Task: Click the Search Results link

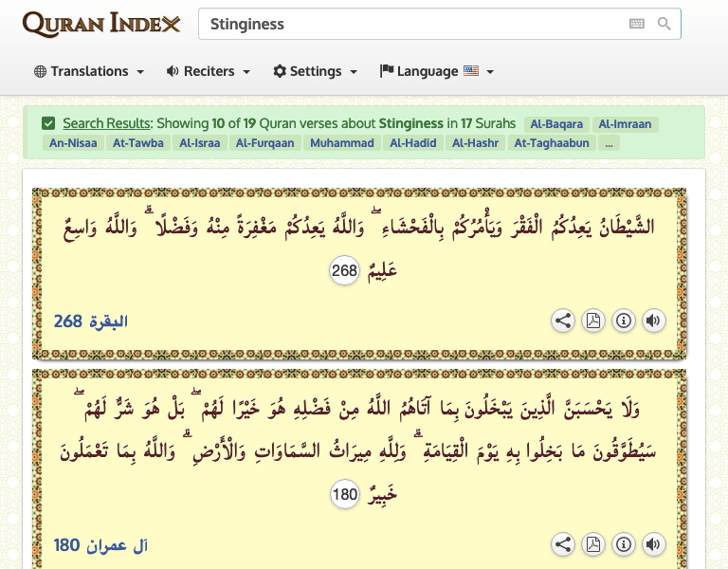Action: coord(106,123)
